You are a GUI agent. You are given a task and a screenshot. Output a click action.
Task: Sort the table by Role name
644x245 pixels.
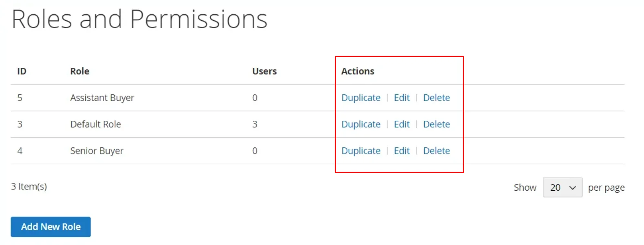(79, 71)
